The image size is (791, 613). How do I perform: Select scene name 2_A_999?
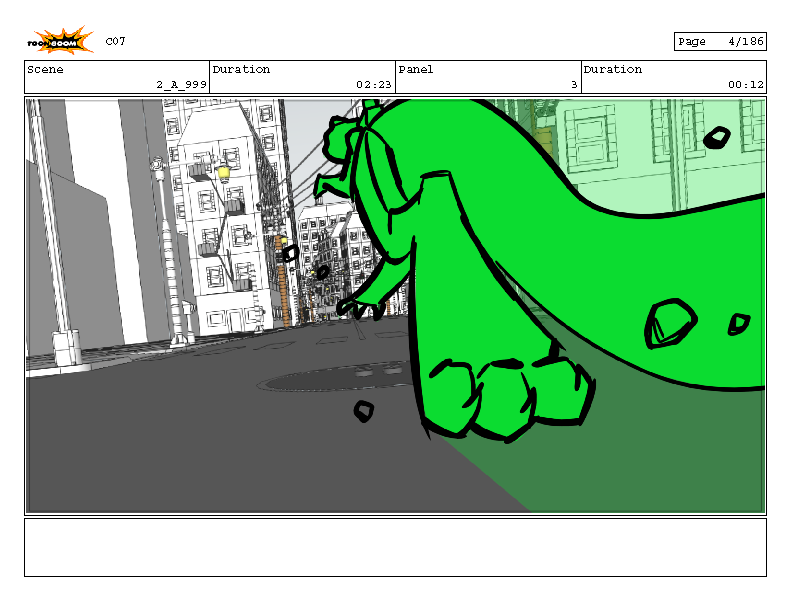(181, 84)
